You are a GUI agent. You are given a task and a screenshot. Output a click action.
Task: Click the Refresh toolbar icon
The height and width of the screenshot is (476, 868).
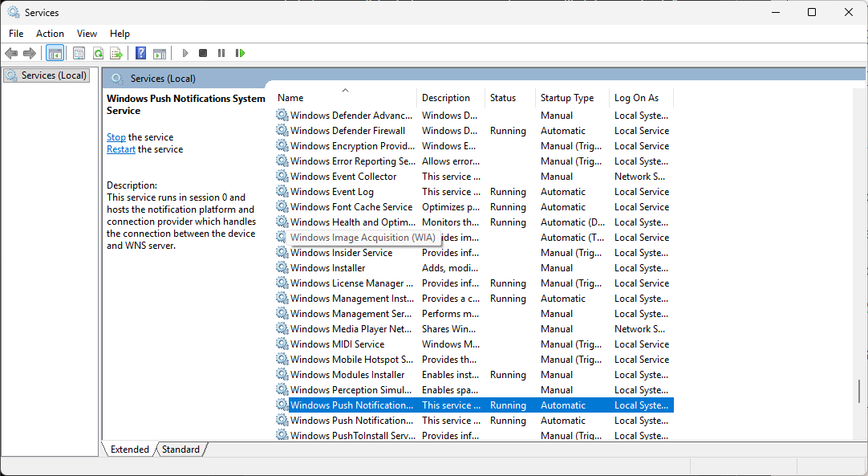click(x=98, y=53)
